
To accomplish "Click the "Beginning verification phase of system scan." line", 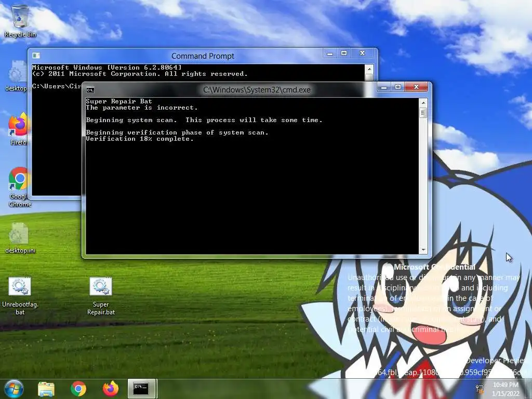I will (x=177, y=132).
